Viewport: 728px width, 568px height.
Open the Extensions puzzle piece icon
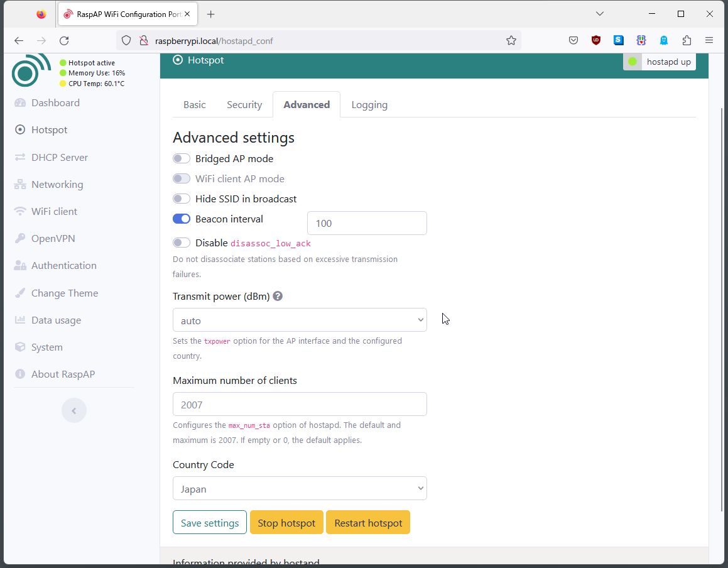(687, 40)
